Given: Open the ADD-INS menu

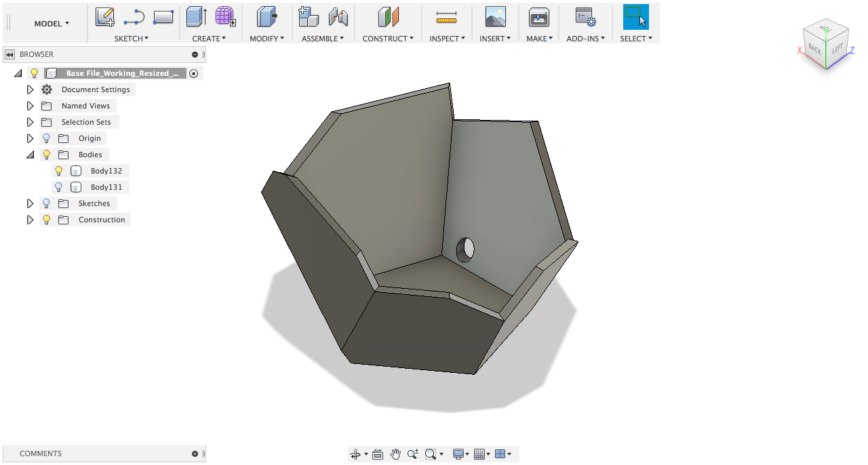Looking at the screenshot, I should click(x=585, y=39).
